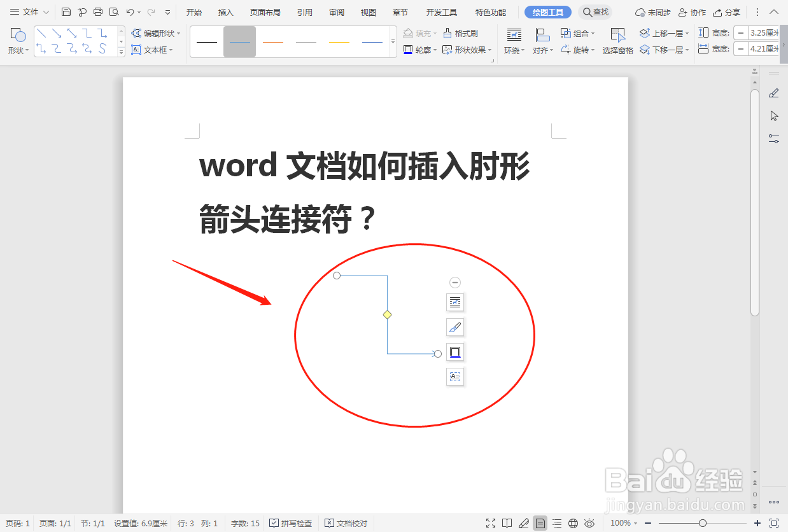Image resolution: width=788 pixels, height=532 pixels.
Task: Open 环绕 wrap text dropdown
Action: click(x=514, y=50)
